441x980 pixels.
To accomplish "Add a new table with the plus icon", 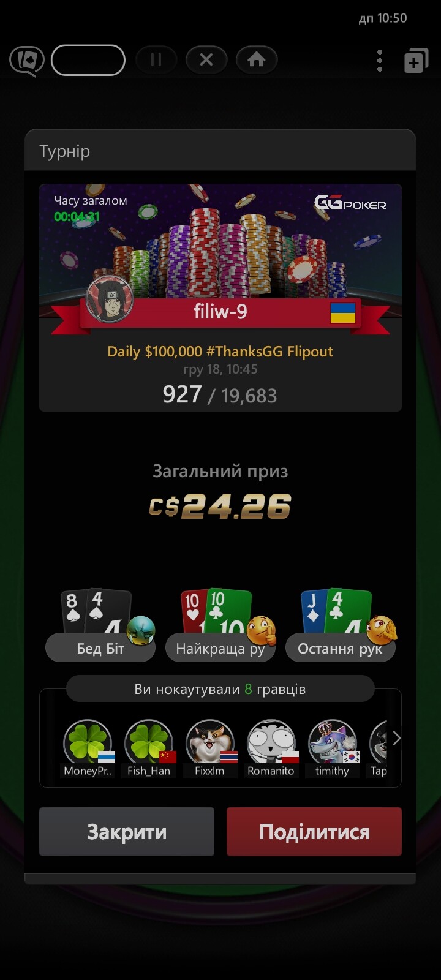I will coord(416,61).
